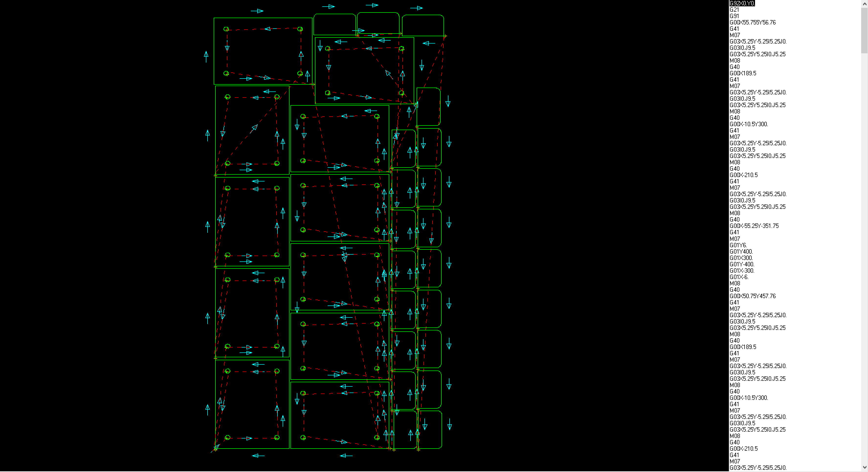868x472 pixels.
Task: Select the G01X300. code line
Action: (x=741, y=258)
